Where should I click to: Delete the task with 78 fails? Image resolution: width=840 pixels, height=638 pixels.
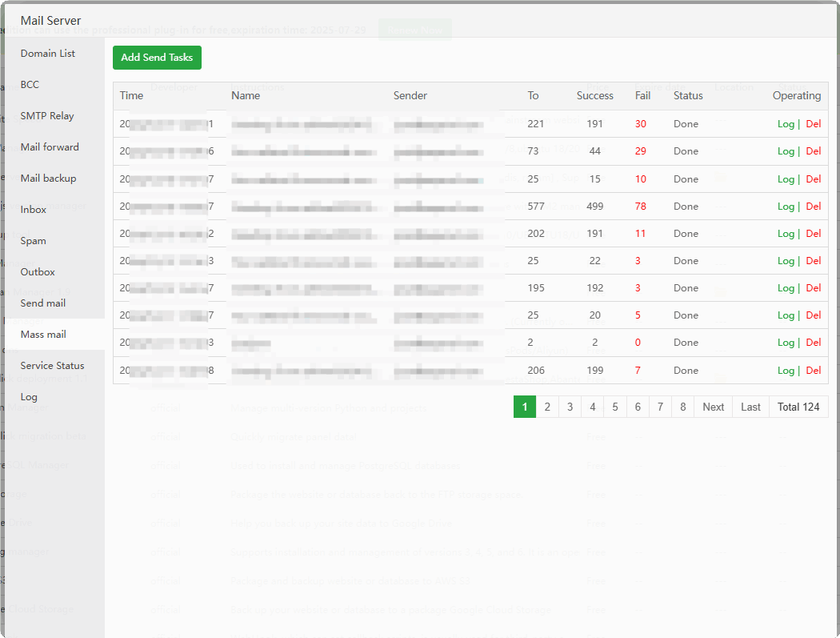814,207
